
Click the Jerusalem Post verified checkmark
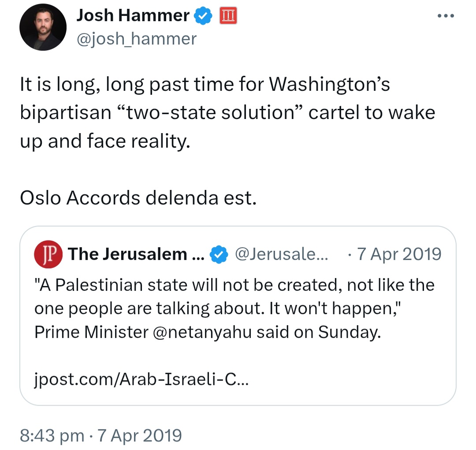219,254
